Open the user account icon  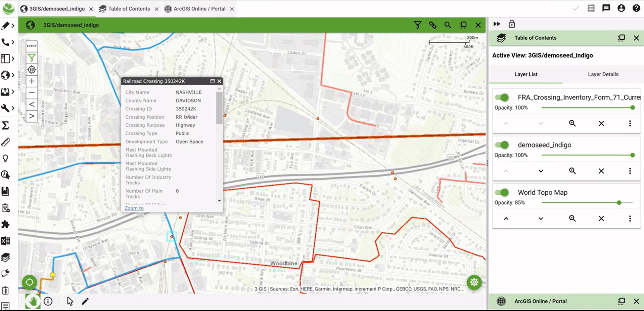coord(621,8)
